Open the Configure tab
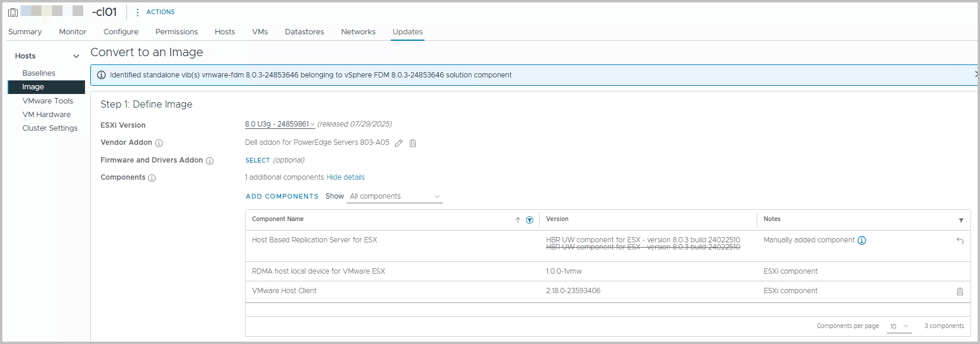The width and height of the screenshot is (980, 344). click(121, 32)
